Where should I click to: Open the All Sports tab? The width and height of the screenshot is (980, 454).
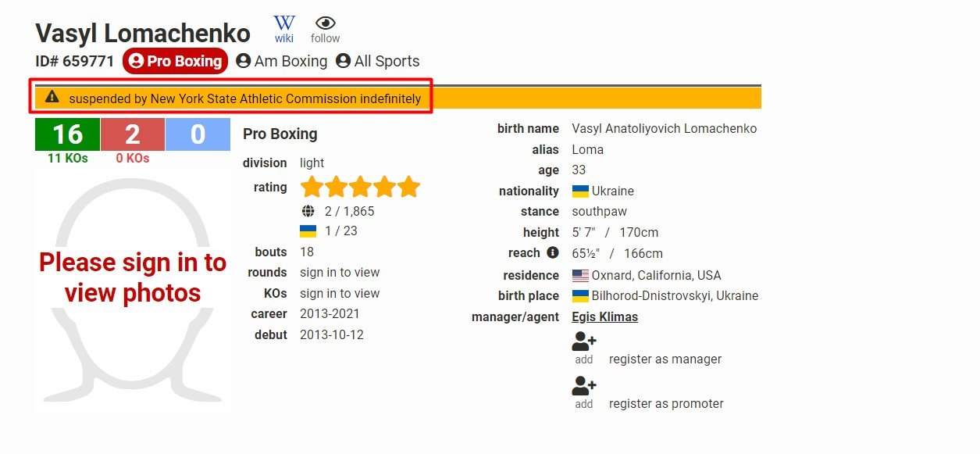point(378,61)
